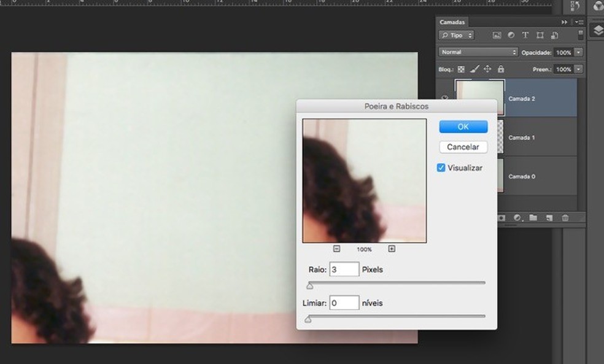This screenshot has width=604, height=364.
Task: Click the Raio radius slider handle
Action: [310, 285]
